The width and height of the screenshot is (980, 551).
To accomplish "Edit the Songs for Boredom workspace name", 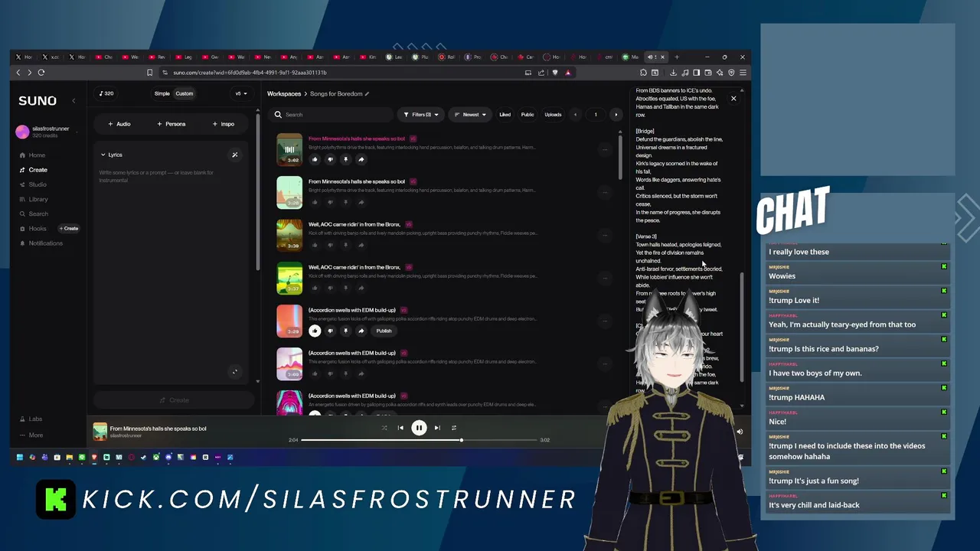I will point(367,94).
